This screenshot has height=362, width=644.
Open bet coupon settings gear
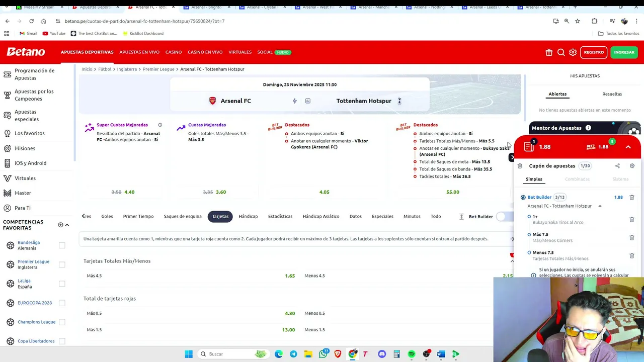[x=632, y=166]
